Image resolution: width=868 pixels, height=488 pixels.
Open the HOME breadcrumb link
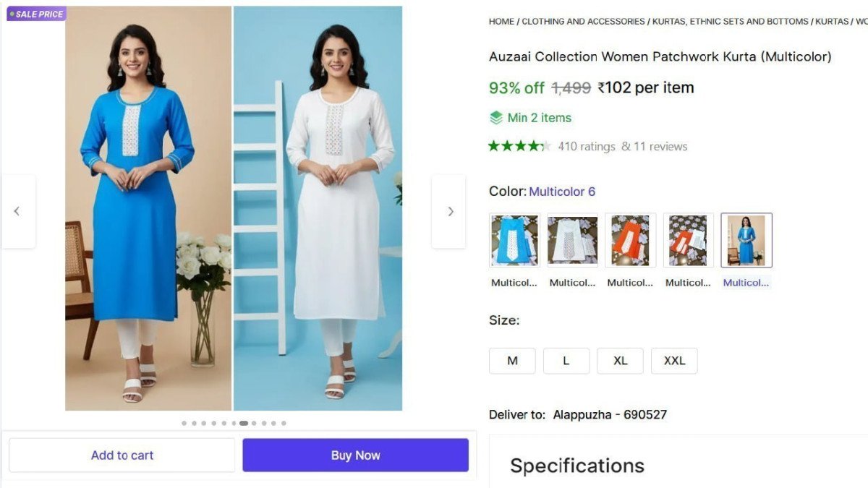tap(501, 21)
